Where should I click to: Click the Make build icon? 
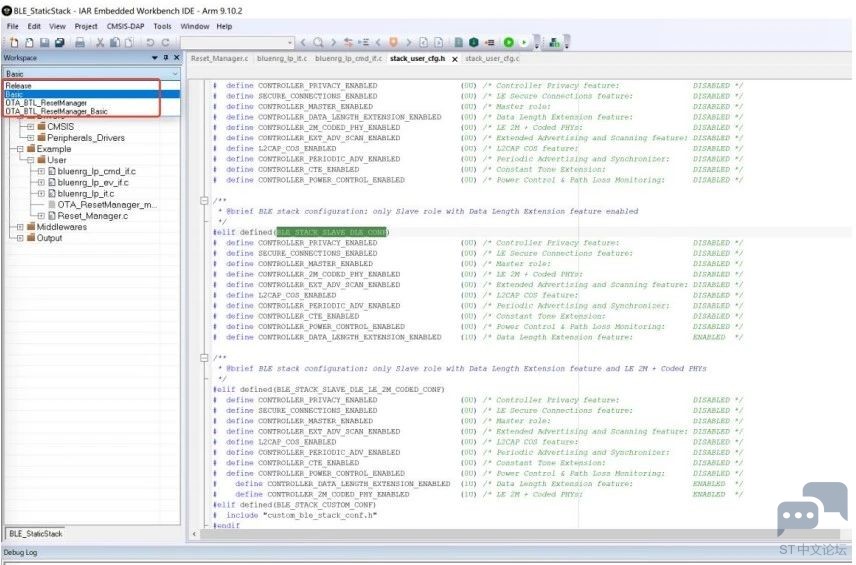pyautogui.click(x=473, y=43)
